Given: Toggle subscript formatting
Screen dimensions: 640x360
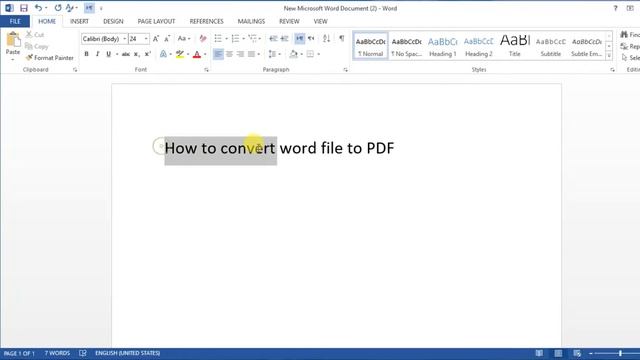Looking at the screenshot, I should coord(137,54).
